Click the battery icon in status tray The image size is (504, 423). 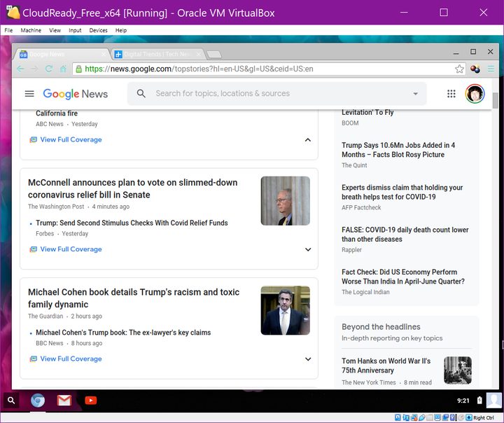point(479,401)
